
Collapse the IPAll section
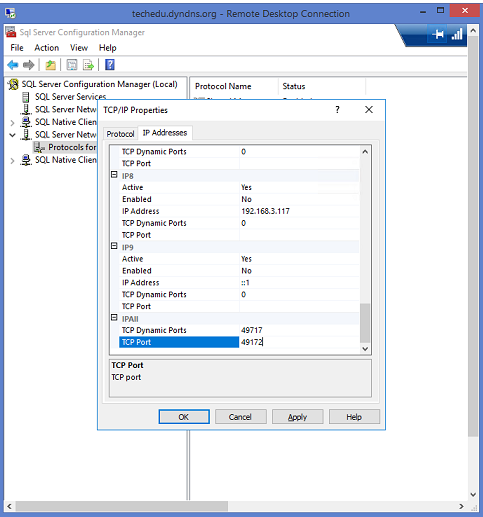[114, 318]
